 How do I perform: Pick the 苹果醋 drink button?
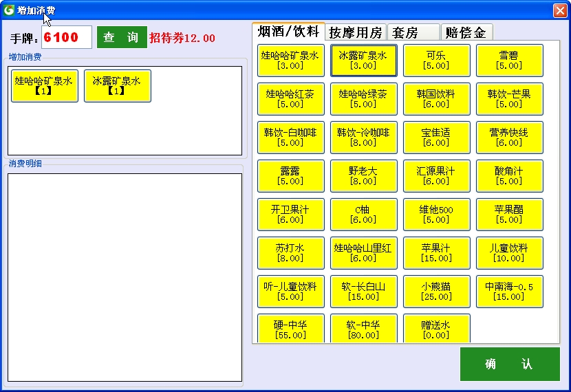(509, 215)
